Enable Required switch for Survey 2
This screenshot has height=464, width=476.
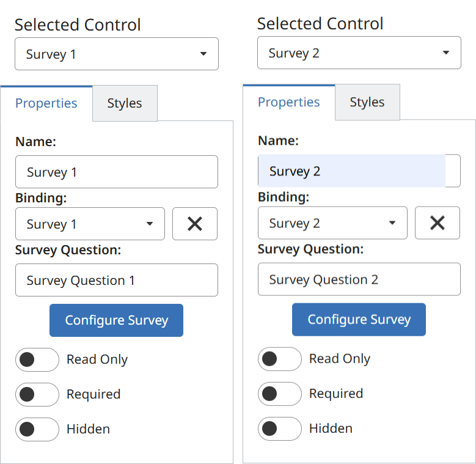pyautogui.click(x=279, y=394)
